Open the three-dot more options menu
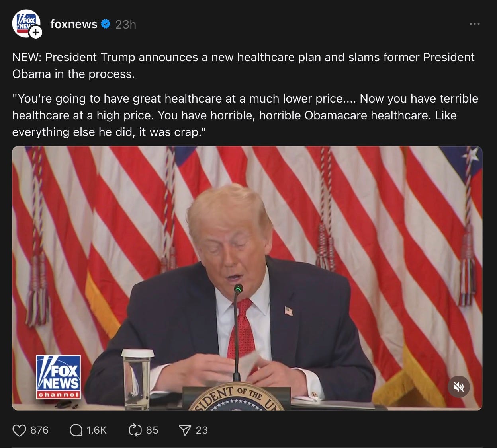The width and height of the screenshot is (497, 448). 474,24
